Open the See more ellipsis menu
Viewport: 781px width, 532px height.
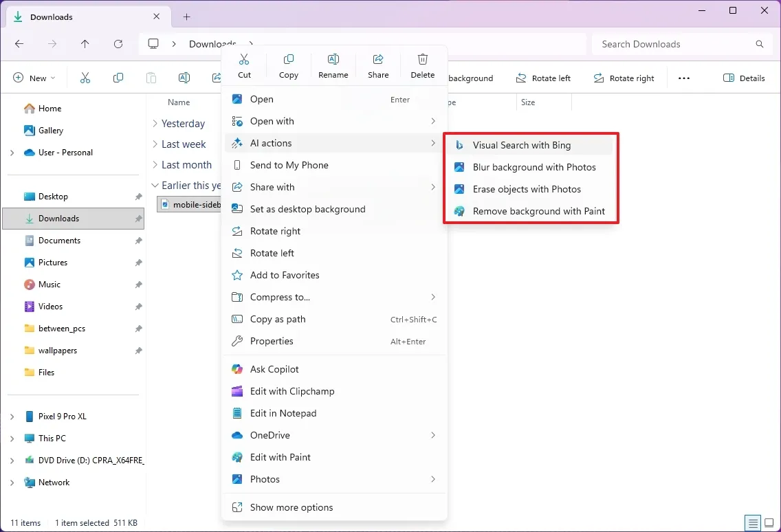(684, 78)
